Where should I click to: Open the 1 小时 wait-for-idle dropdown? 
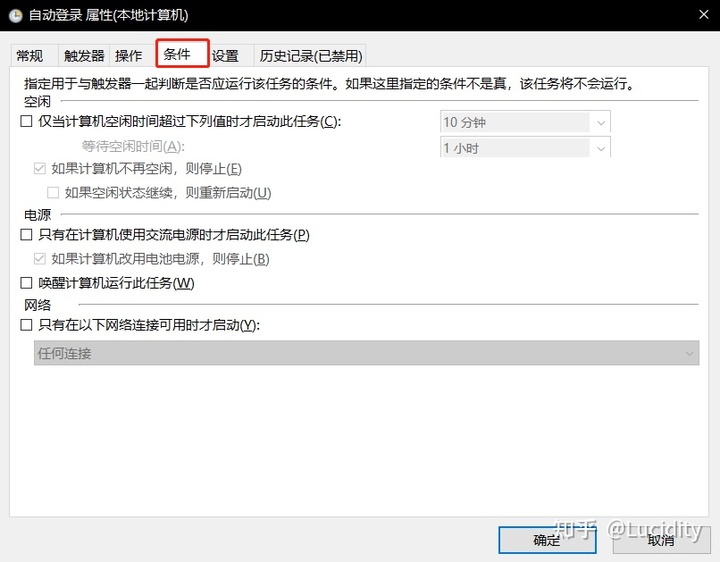tap(525, 148)
